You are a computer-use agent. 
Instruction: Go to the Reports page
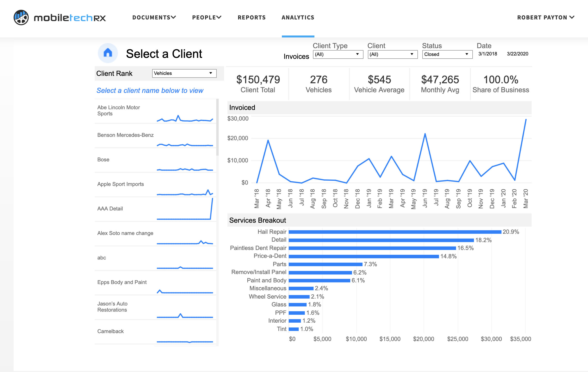(251, 18)
